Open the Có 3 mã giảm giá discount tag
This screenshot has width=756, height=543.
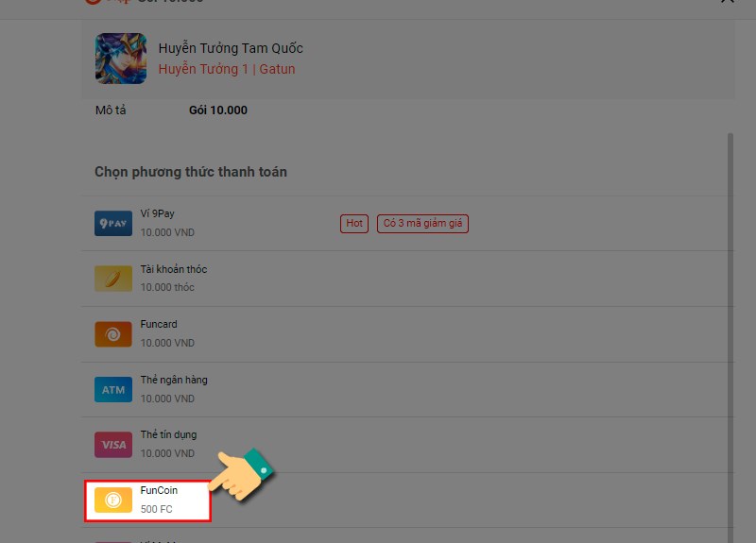click(x=422, y=224)
